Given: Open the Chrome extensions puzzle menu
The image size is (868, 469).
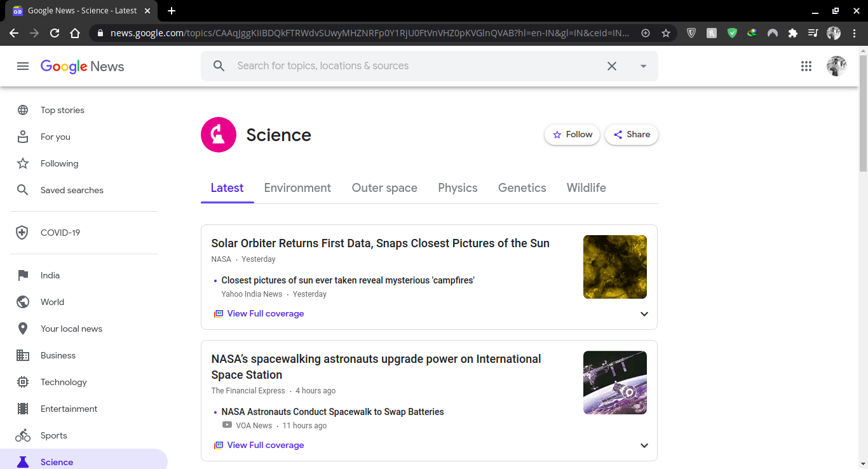Looking at the screenshot, I should tap(793, 33).
